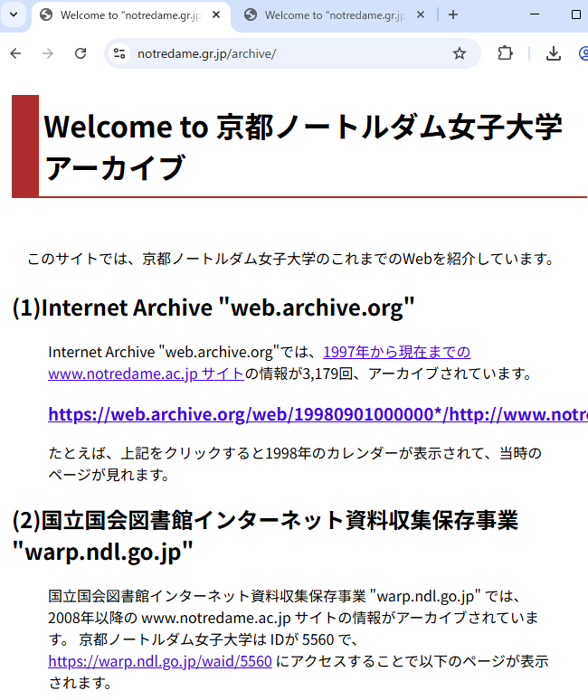The image size is (588, 700).
Task: Click the forward navigation arrow
Action: click(48, 53)
